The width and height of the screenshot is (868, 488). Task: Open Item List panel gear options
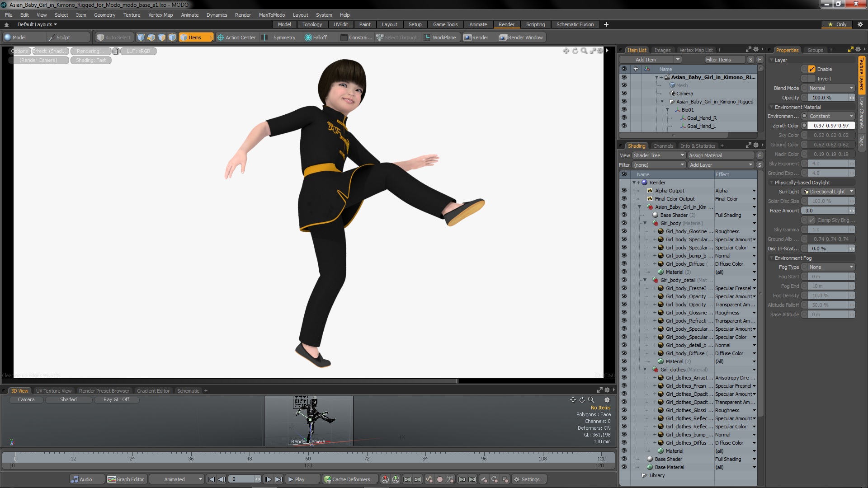click(756, 50)
